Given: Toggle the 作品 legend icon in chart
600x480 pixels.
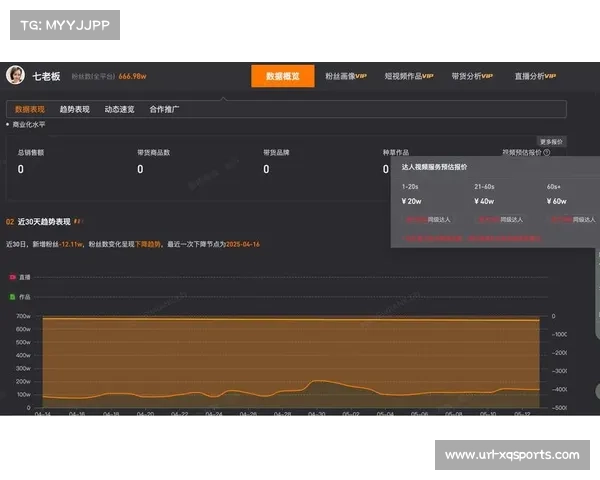Looking at the screenshot, I should 13,297.
